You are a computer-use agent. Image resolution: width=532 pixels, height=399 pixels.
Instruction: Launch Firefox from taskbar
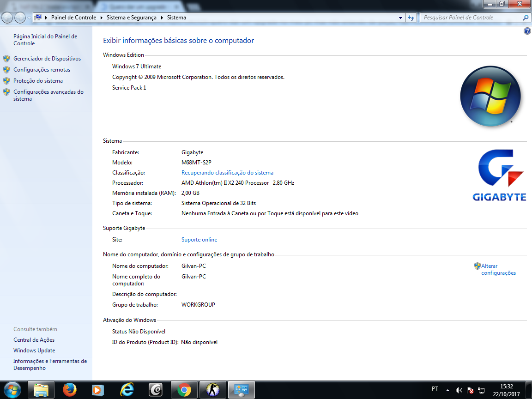click(x=70, y=390)
